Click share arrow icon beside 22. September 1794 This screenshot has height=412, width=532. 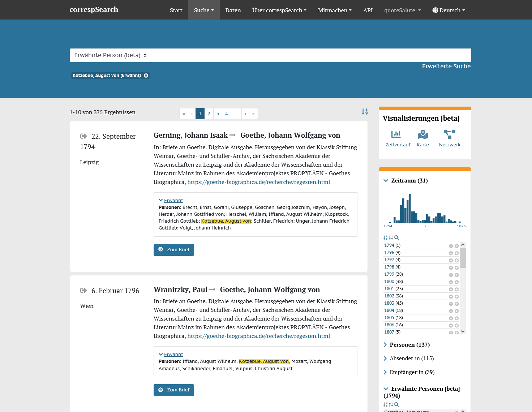[x=83, y=136]
